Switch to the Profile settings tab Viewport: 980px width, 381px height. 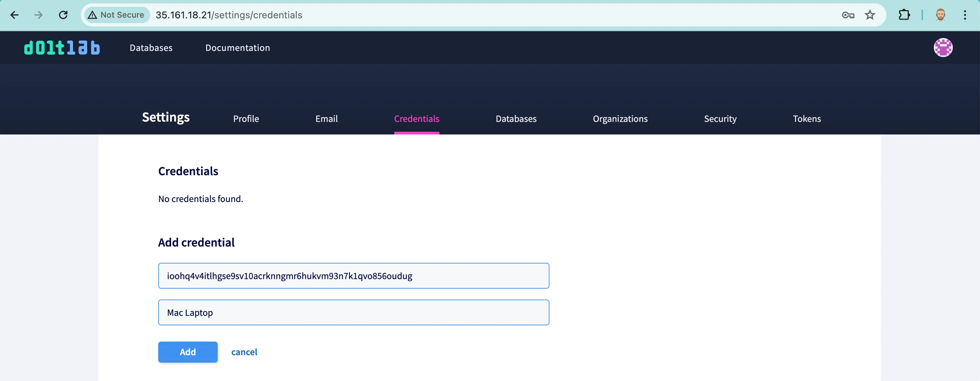click(246, 119)
